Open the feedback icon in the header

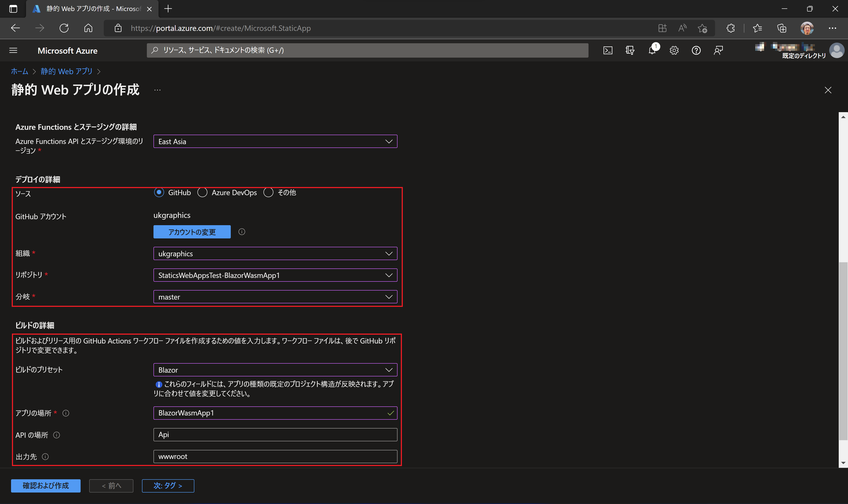pos(718,50)
